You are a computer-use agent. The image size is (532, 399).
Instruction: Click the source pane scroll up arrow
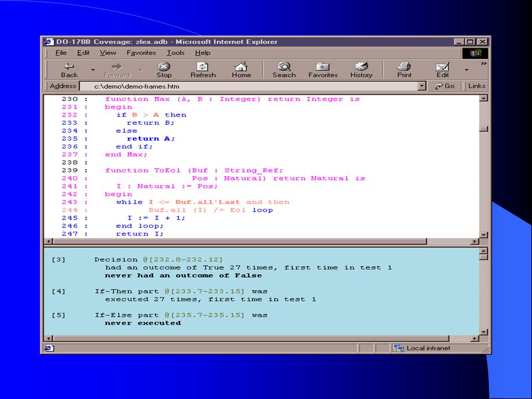483,99
